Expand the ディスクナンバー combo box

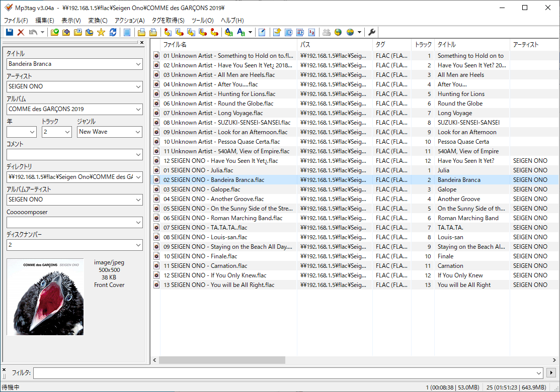(138, 245)
